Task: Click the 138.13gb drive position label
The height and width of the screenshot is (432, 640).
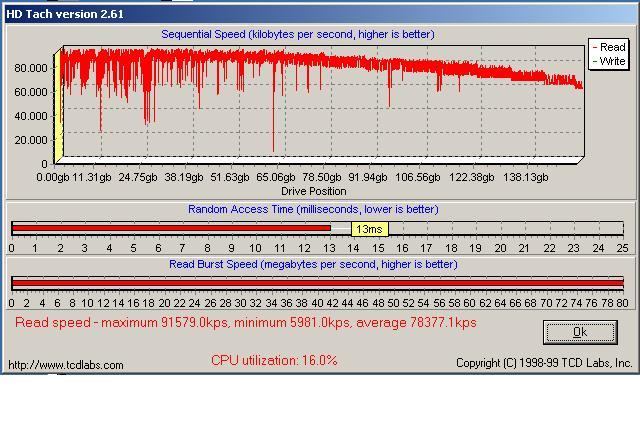Action: [525, 178]
